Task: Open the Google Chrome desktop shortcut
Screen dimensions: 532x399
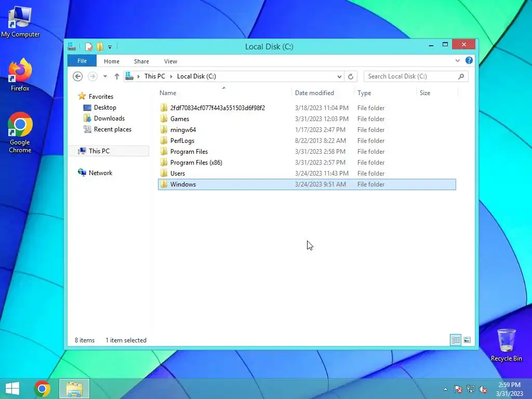Action: pyautogui.click(x=20, y=132)
